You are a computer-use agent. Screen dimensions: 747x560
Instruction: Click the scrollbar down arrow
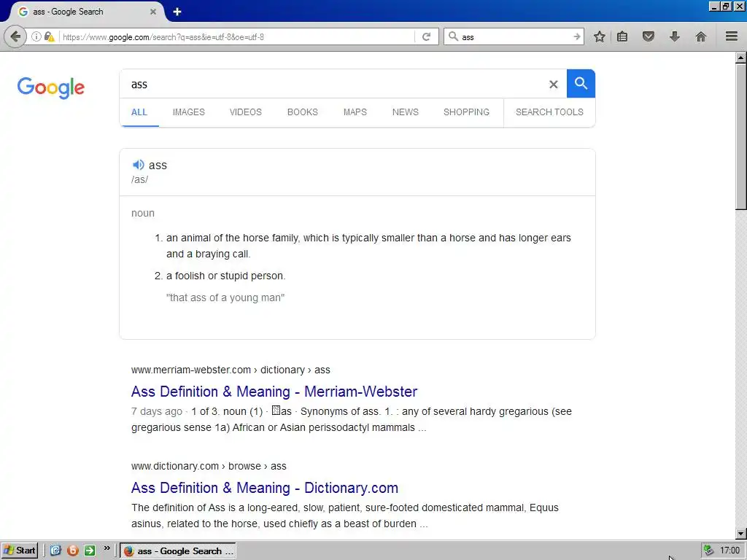tap(741, 534)
